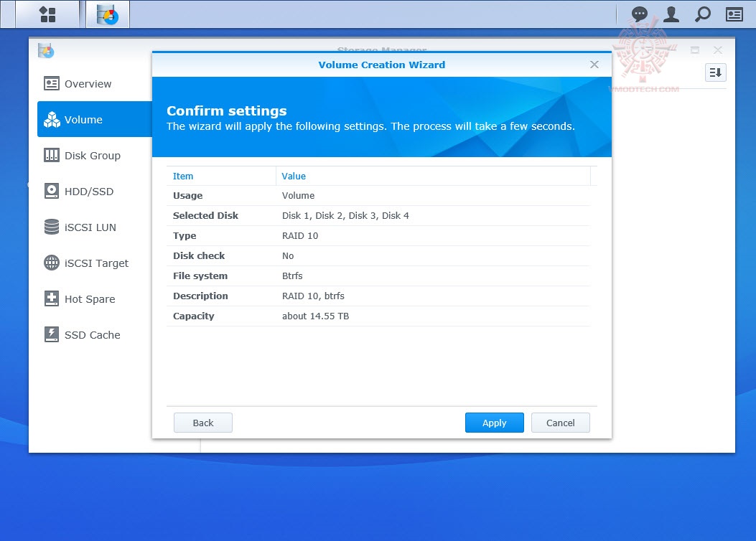Click the 'RAID 10' type value

300,235
